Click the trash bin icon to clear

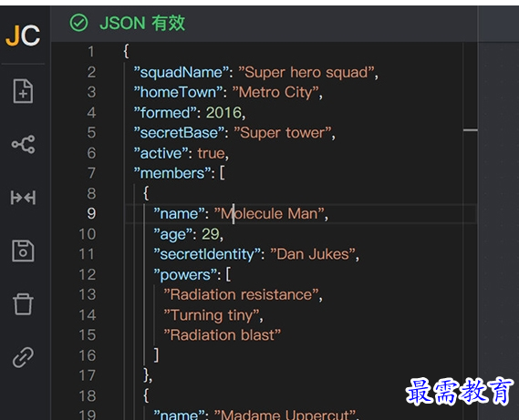coord(23,304)
